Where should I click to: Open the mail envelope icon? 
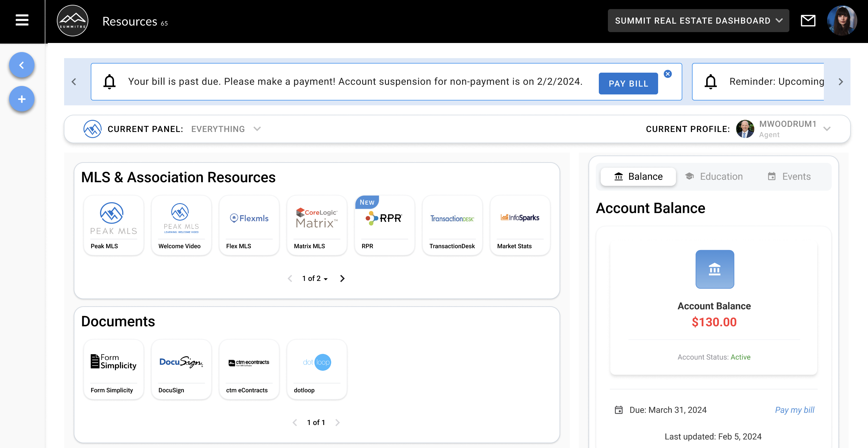[x=808, y=21]
